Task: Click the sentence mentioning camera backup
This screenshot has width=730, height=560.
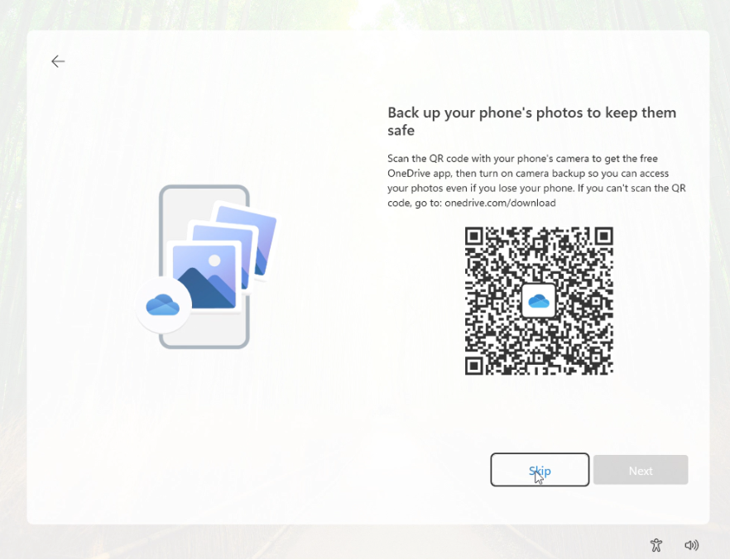Action: click(x=536, y=173)
